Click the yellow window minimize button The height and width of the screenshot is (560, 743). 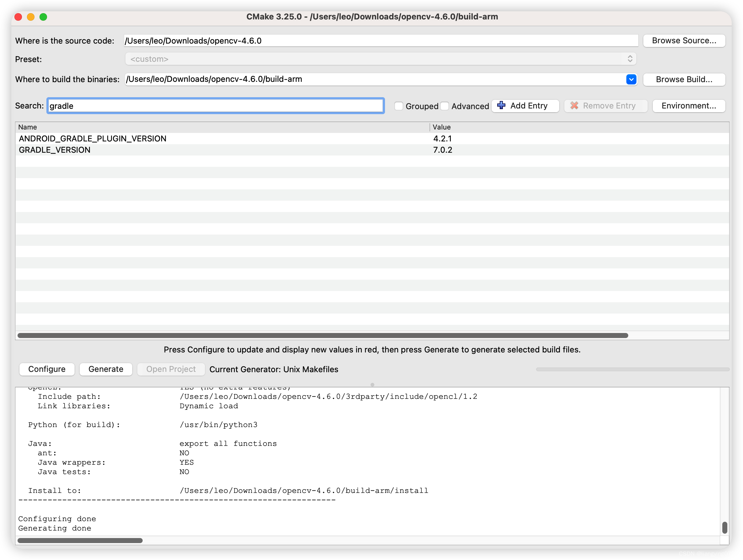(31, 17)
